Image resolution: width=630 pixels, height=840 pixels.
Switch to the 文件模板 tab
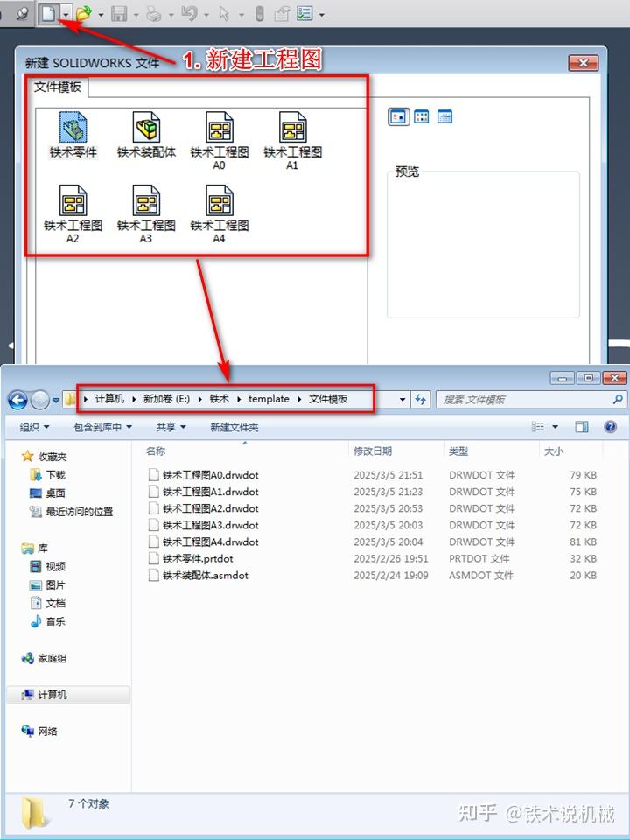click(x=58, y=87)
